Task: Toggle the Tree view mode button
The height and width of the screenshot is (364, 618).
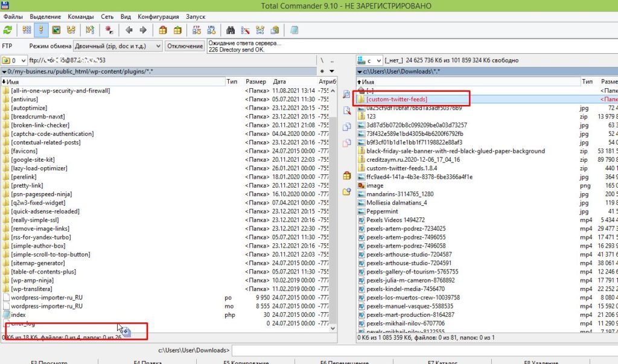Action: (x=71, y=30)
